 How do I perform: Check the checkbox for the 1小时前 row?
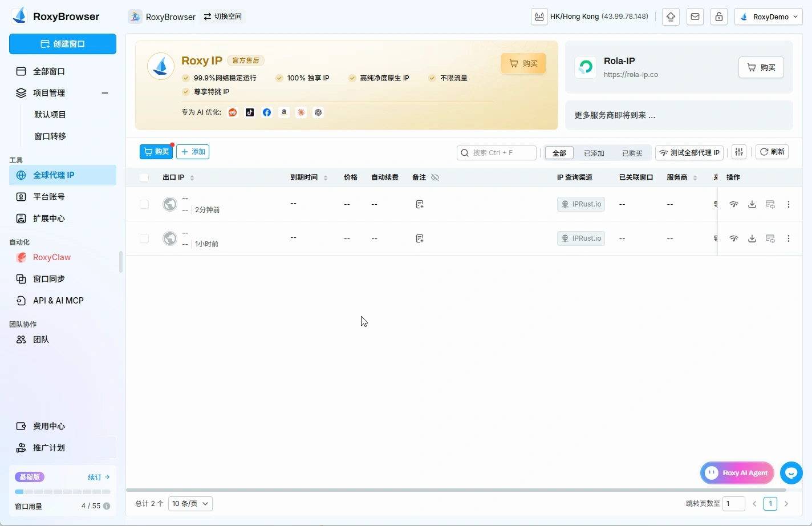[x=144, y=238]
